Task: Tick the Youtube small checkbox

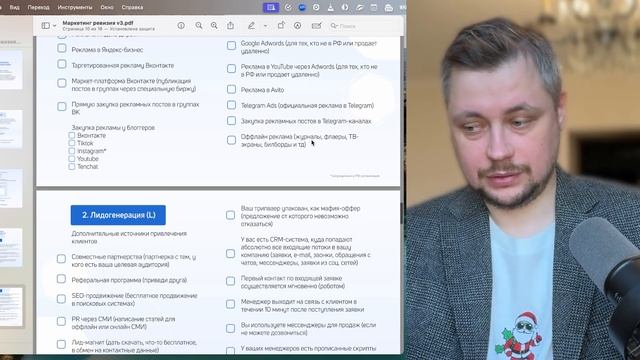Action: click(x=72, y=158)
